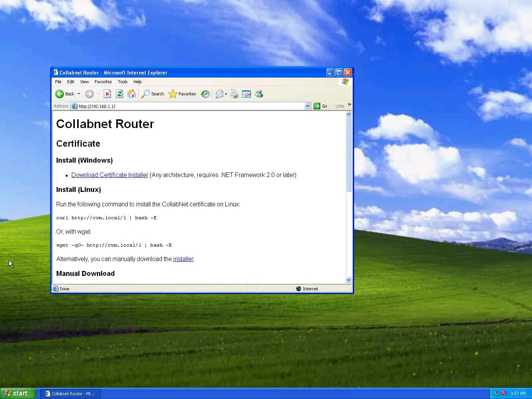The height and width of the screenshot is (399, 532).
Task: Print the page with the printer icon
Action: [x=234, y=94]
